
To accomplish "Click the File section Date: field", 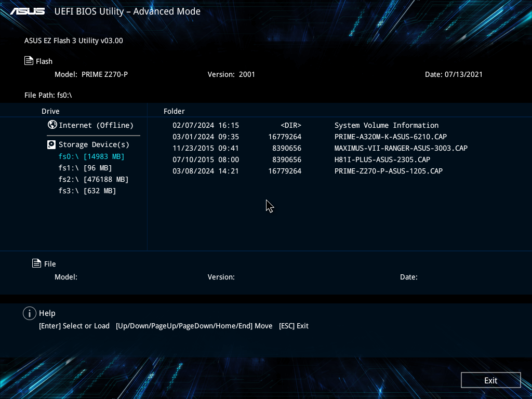I will [409, 277].
